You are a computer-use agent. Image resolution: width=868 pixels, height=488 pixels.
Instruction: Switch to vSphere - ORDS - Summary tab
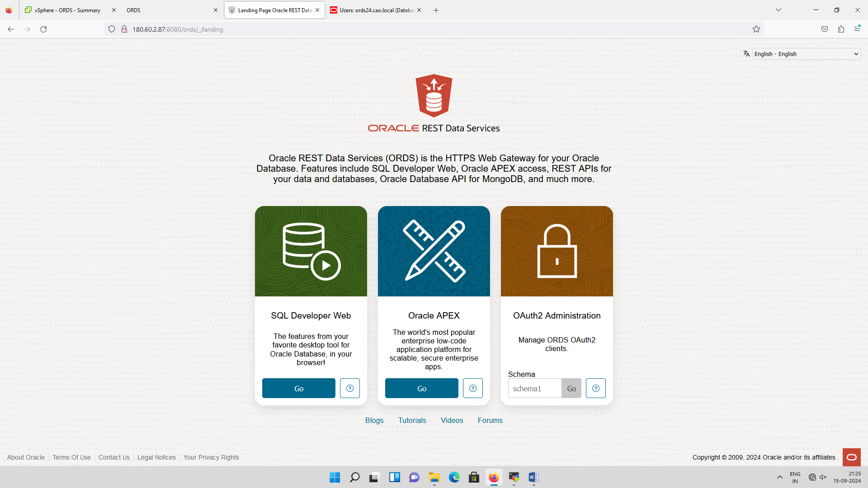click(x=68, y=10)
